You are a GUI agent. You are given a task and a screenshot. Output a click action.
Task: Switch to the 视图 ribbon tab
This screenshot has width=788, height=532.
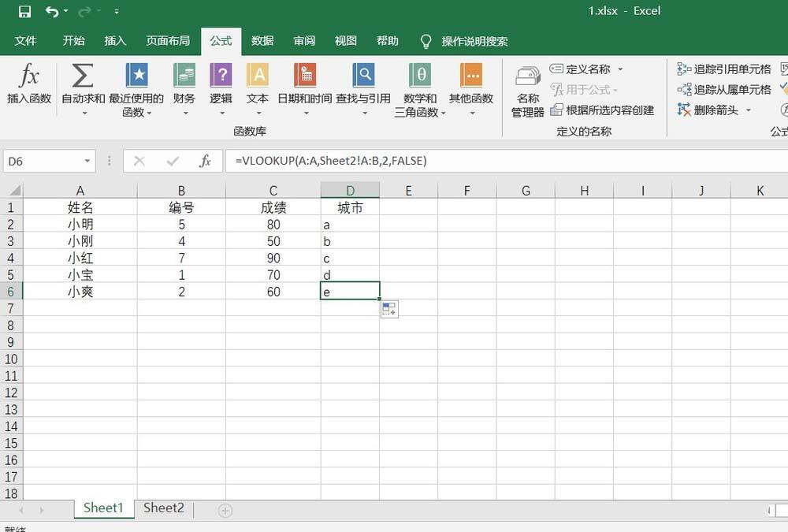(x=346, y=41)
